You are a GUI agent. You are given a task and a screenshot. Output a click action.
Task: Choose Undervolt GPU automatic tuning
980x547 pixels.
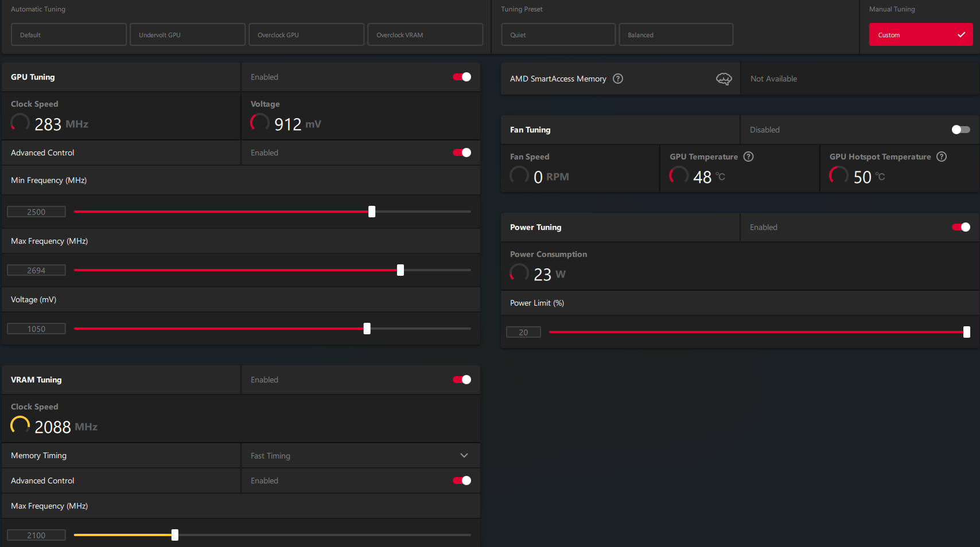[188, 34]
